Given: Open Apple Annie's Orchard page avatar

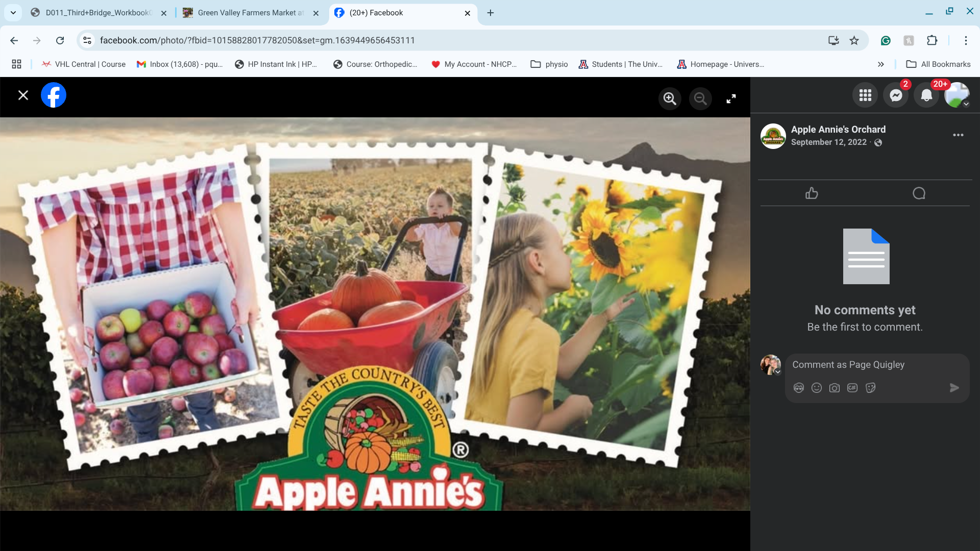Looking at the screenshot, I should pos(773,136).
